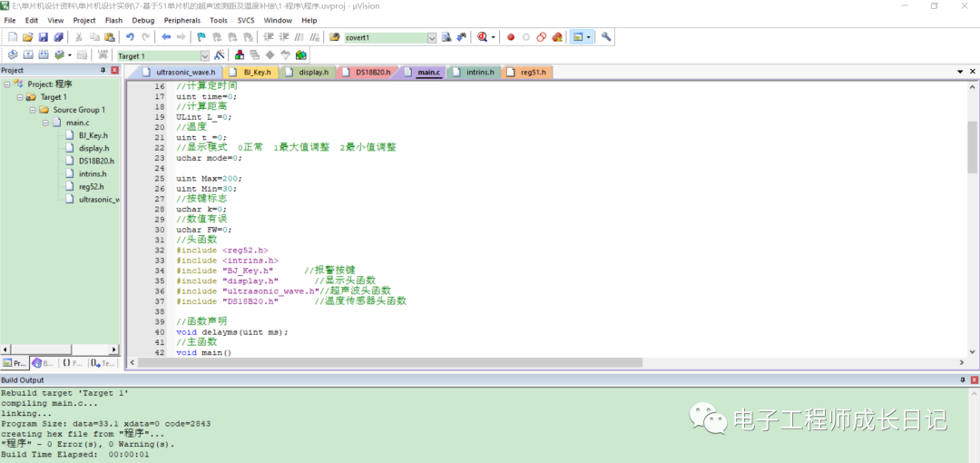
Task: Close the Project panel
Action: click(x=114, y=71)
